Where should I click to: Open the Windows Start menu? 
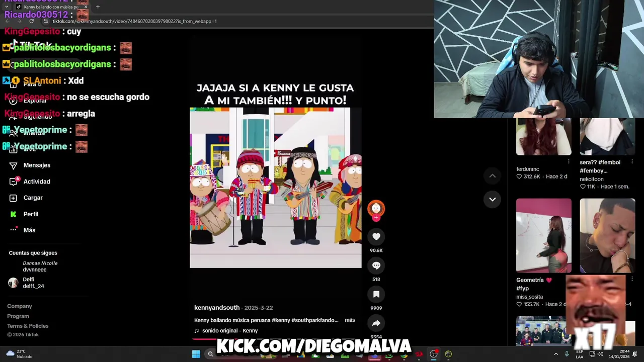[x=196, y=354]
